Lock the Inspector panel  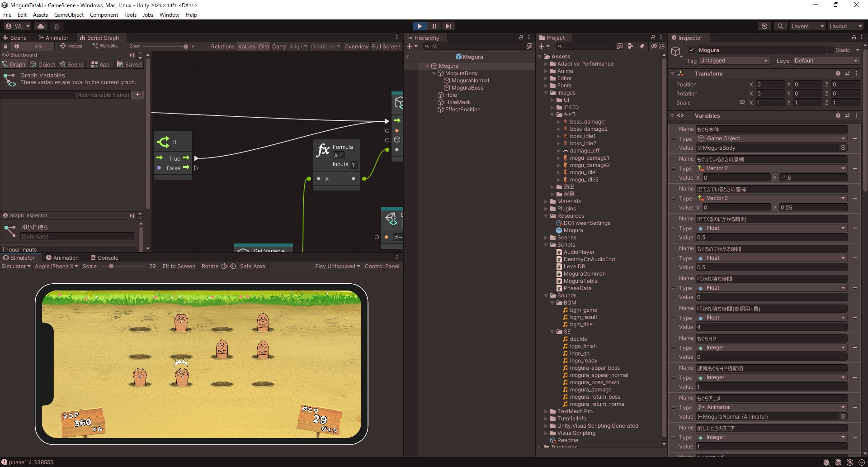(854, 38)
